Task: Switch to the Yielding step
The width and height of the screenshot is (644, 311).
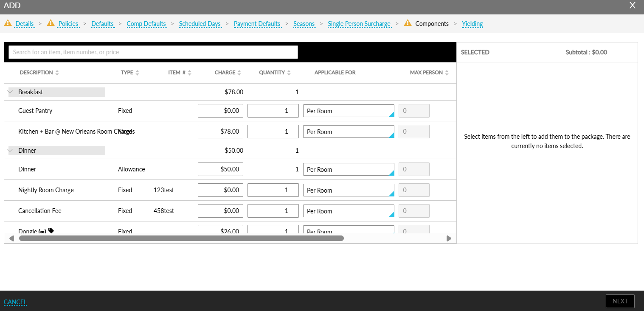Action: pyautogui.click(x=472, y=24)
